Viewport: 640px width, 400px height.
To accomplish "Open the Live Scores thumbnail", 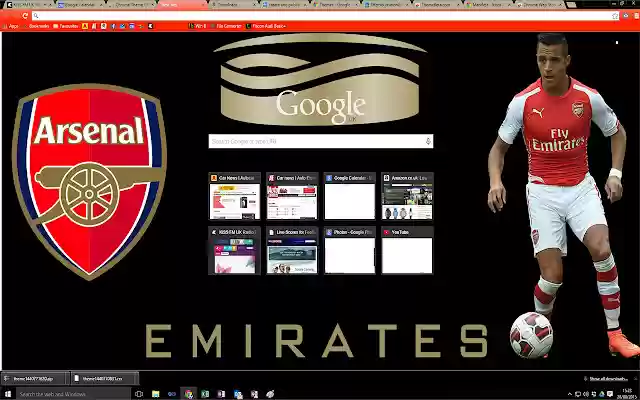I will pos(292,251).
